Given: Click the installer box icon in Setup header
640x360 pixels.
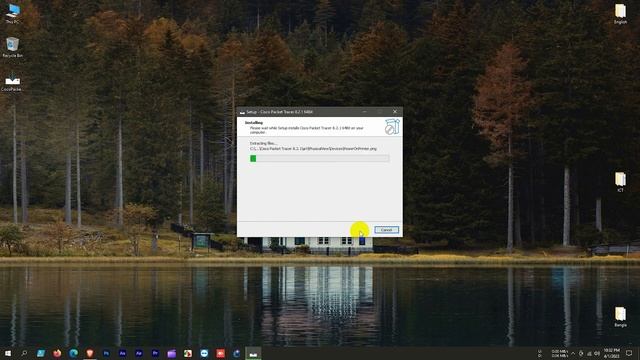Looking at the screenshot, I should (x=392, y=127).
